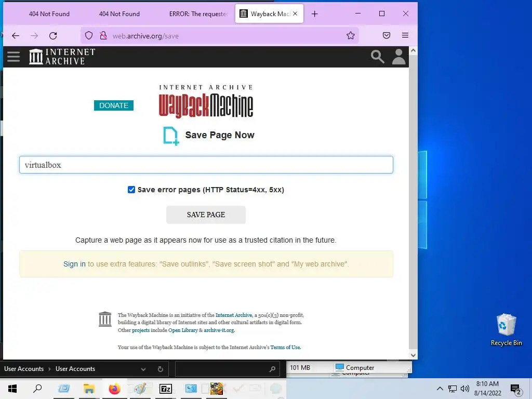Click the Wayback Machine logo
Image resolution: width=532 pixels, height=399 pixels.
coord(206,102)
